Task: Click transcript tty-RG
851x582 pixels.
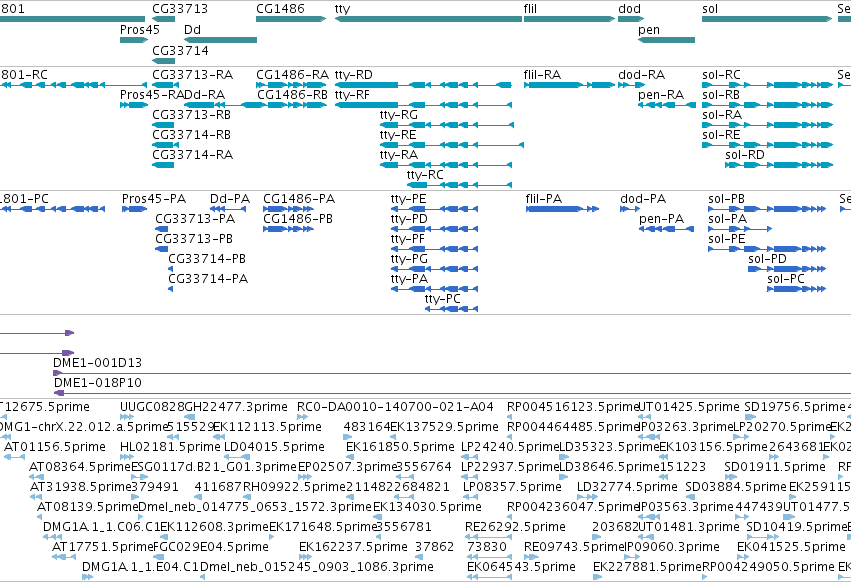Action: click(447, 125)
